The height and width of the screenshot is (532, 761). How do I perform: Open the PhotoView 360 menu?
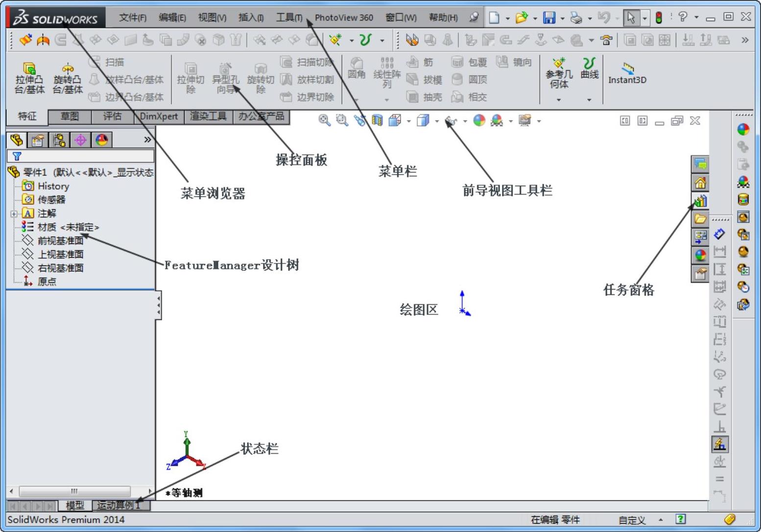click(x=344, y=18)
